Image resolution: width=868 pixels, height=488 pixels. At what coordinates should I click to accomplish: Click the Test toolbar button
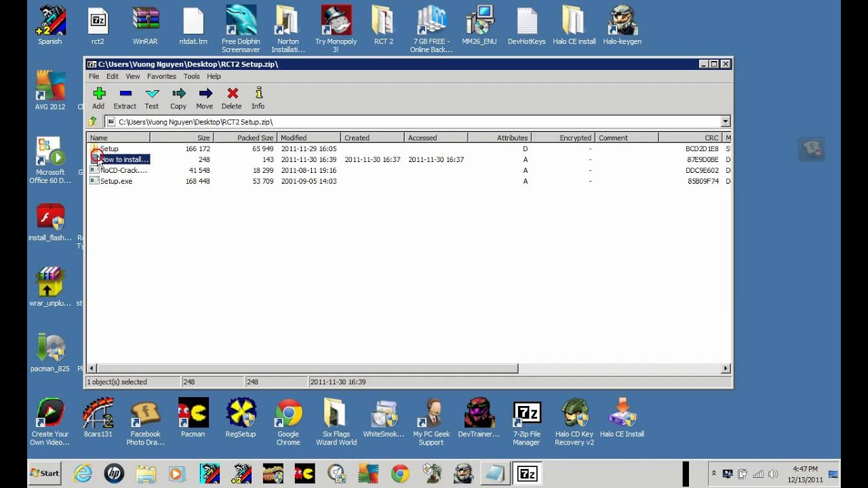coord(152,98)
